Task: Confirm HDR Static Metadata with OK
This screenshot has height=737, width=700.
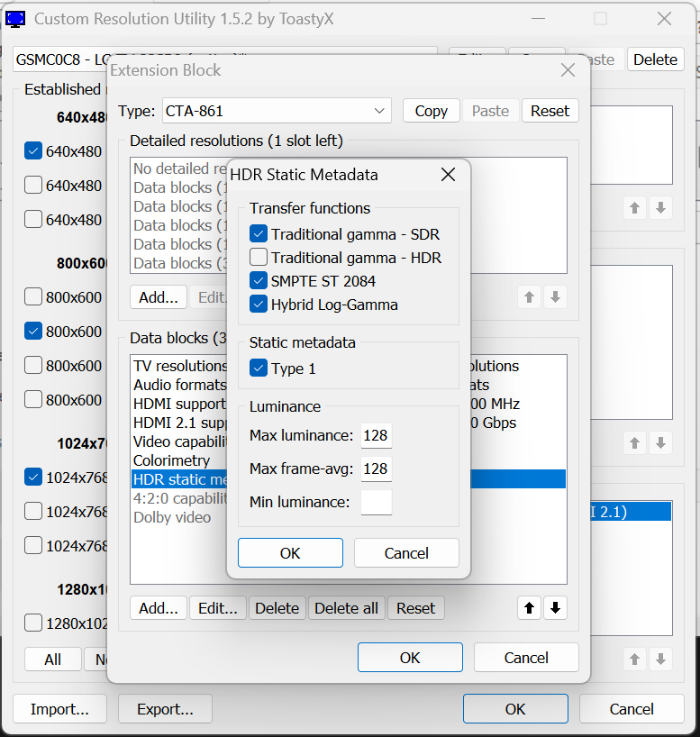Action: tap(290, 553)
